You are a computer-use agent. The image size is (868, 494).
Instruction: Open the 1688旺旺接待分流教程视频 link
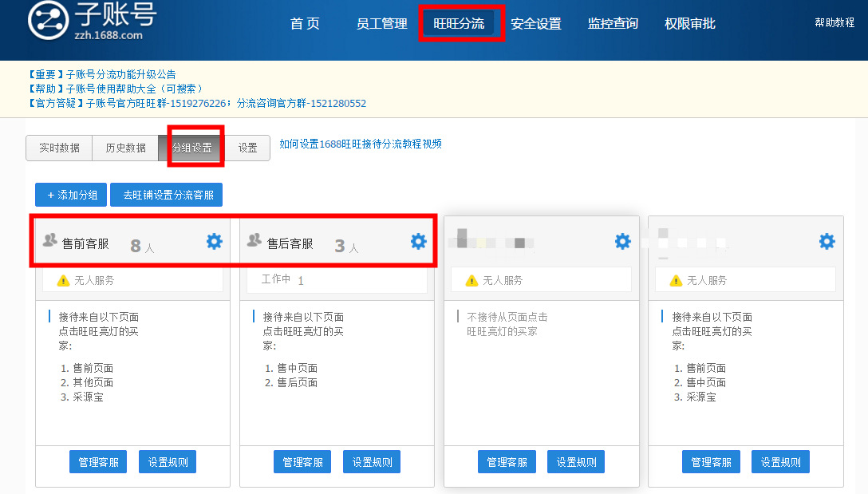coord(361,144)
